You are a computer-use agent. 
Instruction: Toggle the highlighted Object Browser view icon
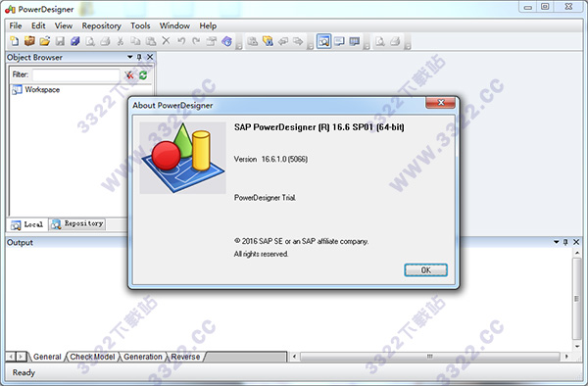(x=324, y=41)
